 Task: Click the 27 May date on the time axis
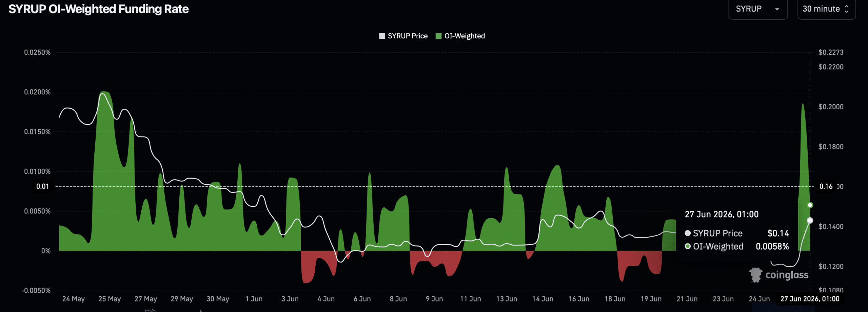click(x=146, y=299)
